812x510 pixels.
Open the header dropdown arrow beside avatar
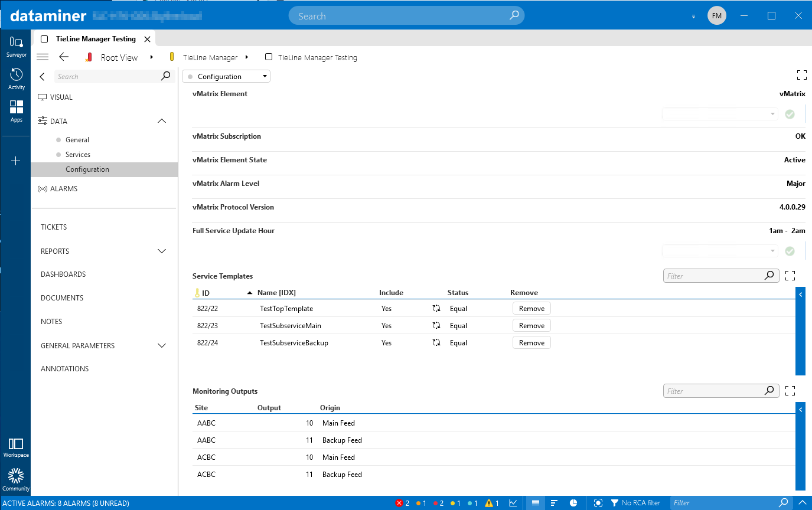tap(693, 17)
